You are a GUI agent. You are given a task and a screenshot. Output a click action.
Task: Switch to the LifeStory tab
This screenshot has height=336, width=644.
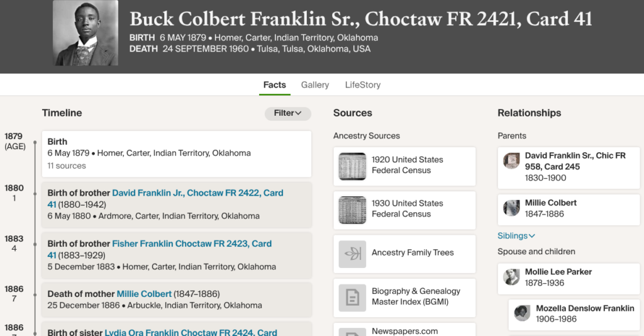tap(362, 85)
